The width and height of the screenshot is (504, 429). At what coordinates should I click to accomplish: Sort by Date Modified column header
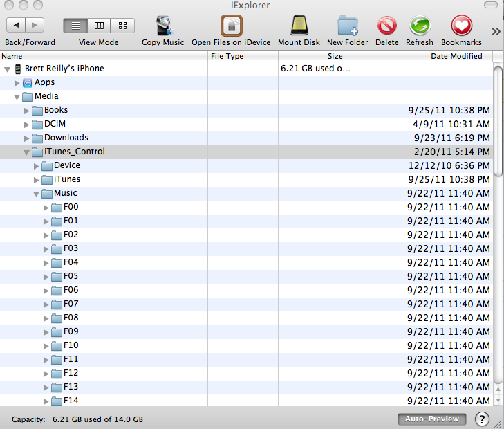click(x=423, y=56)
